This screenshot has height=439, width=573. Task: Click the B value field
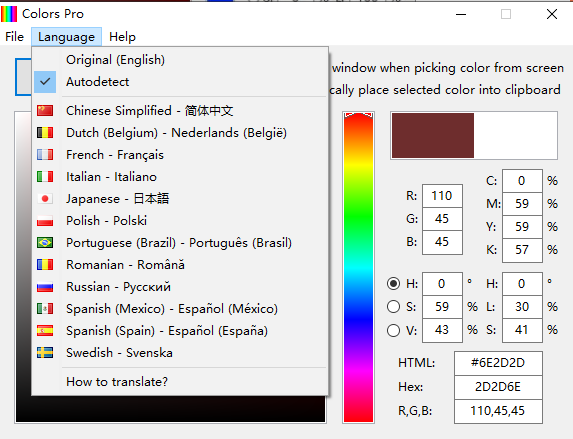click(442, 242)
